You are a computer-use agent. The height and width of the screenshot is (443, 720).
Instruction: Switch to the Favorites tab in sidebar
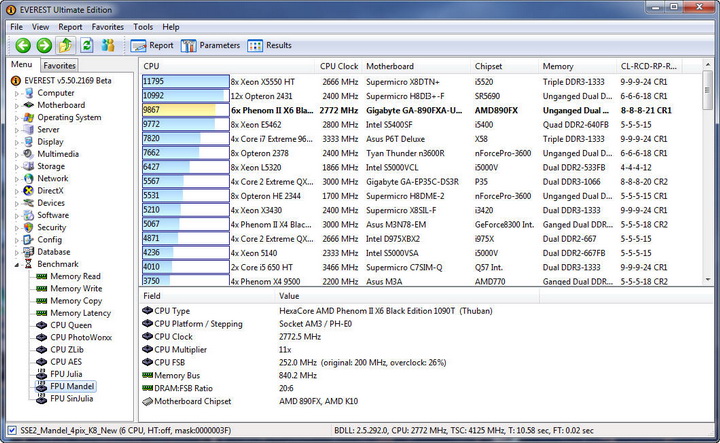coord(59,66)
